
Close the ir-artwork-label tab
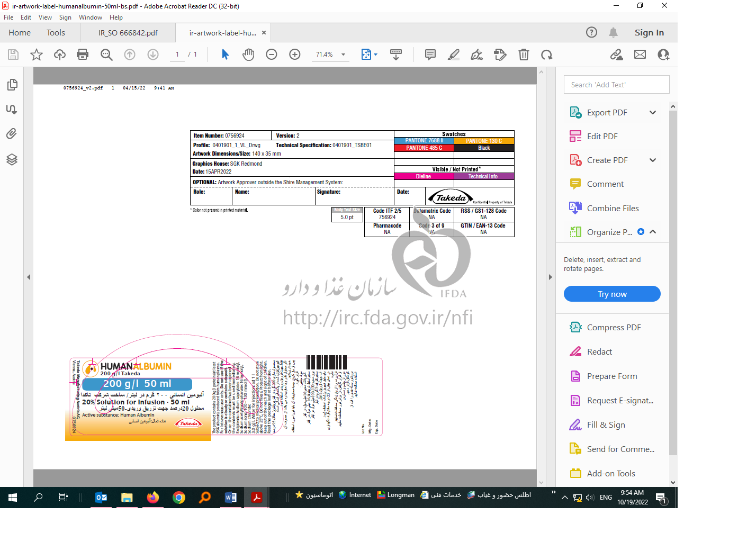click(264, 33)
